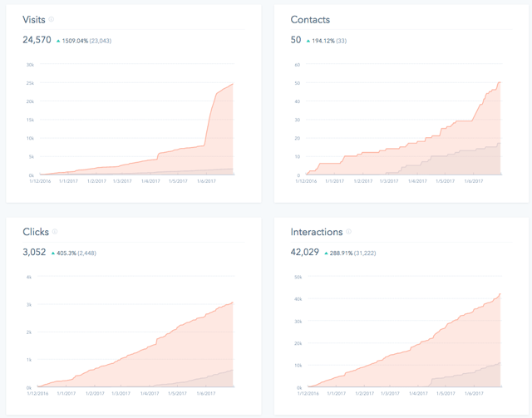Click green up arrow next to 288.91%

tap(326, 253)
